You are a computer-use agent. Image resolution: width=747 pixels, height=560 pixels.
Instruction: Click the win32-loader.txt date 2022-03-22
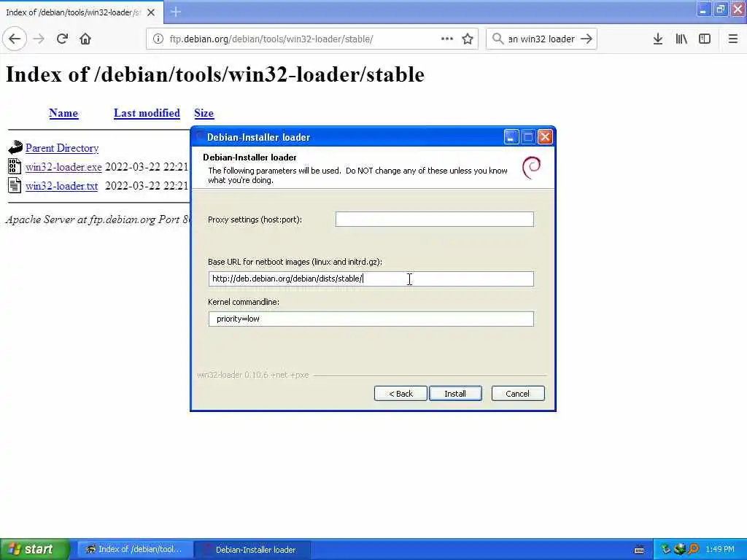pyautogui.click(x=146, y=186)
